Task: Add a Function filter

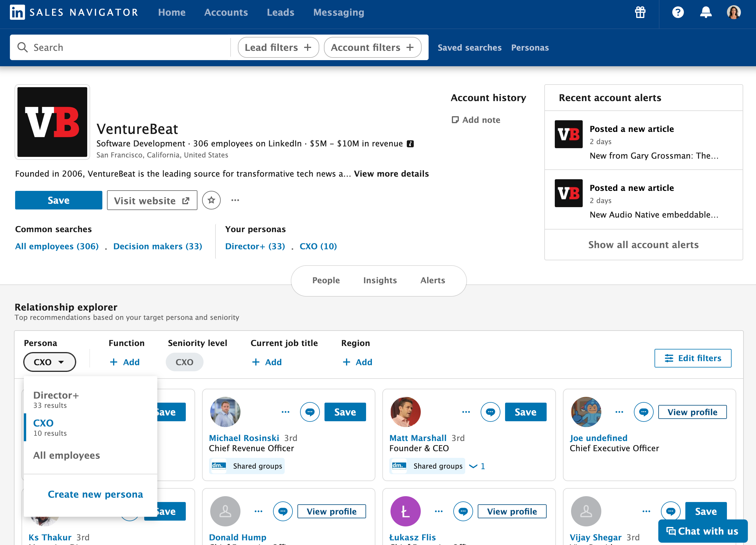Action: click(x=125, y=362)
